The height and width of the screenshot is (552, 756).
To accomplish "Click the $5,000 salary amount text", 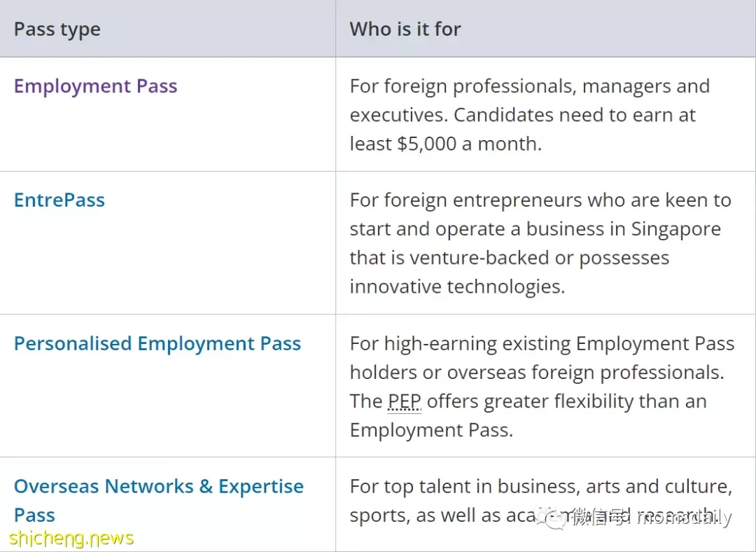I will (x=427, y=144).
